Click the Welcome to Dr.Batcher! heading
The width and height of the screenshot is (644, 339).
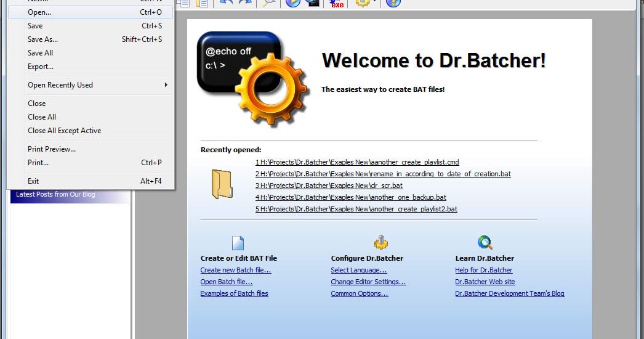[x=433, y=60]
